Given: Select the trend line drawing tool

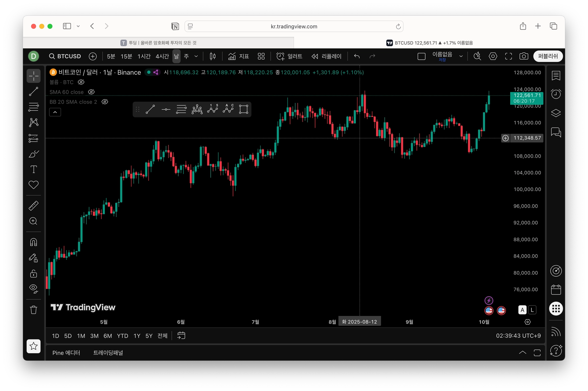Looking at the screenshot, I should tap(33, 91).
